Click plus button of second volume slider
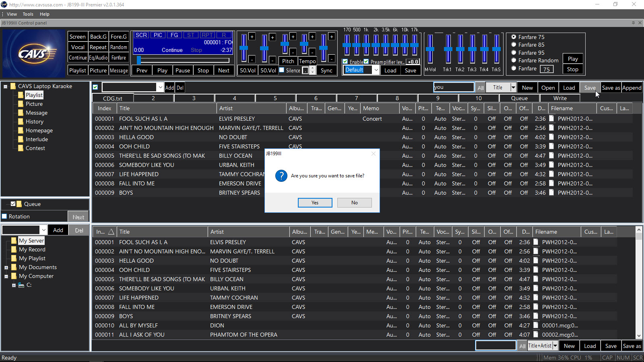This screenshot has height=362, width=644. (272, 37)
